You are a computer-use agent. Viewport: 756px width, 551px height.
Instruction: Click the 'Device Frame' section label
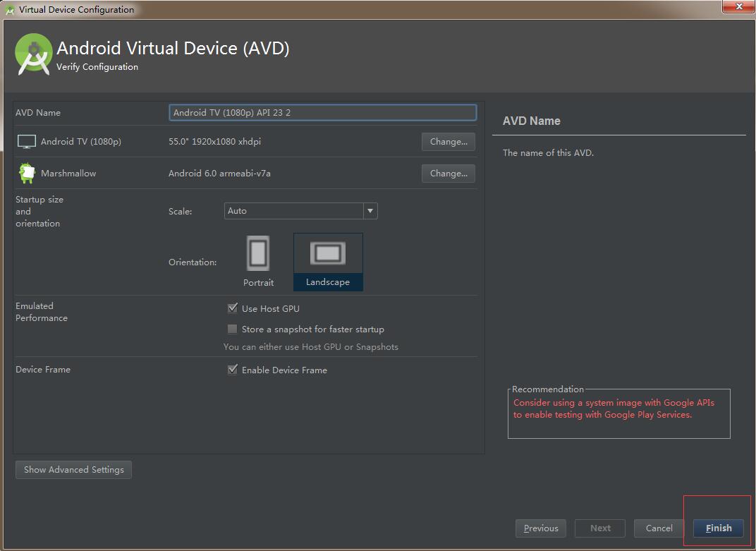43,369
